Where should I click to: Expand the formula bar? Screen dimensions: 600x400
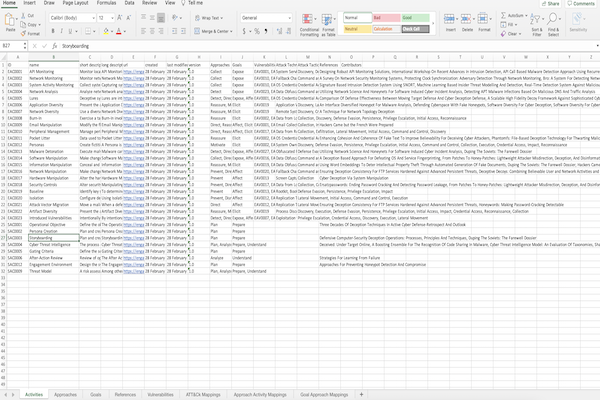(597, 46)
